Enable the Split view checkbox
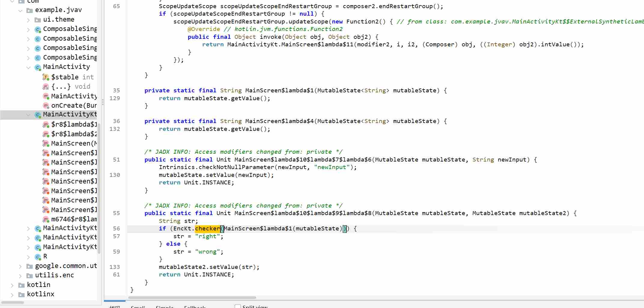The image size is (644, 308). [238, 306]
